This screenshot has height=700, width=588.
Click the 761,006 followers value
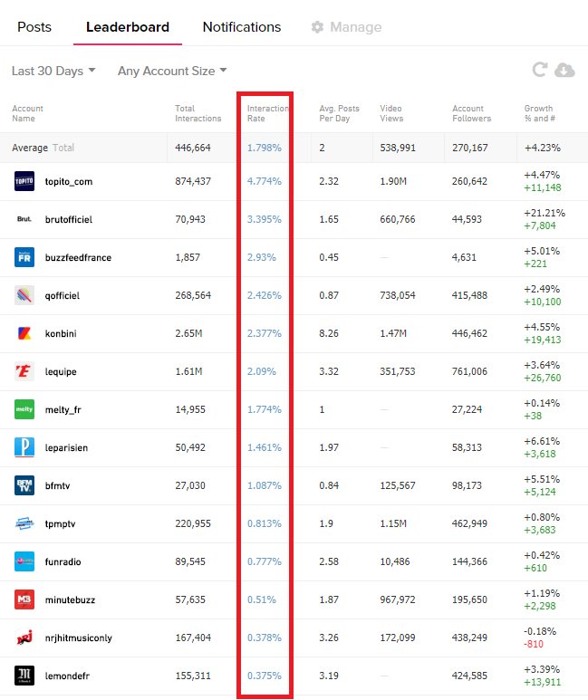pyautogui.click(x=469, y=371)
